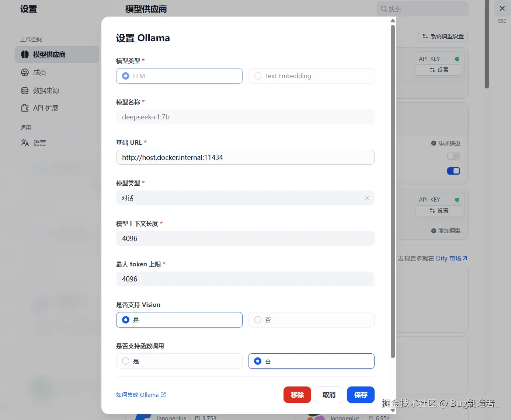Image resolution: width=511 pixels, height=420 pixels.
Task: Clear 对话 selection with the X icon
Action: click(367, 198)
